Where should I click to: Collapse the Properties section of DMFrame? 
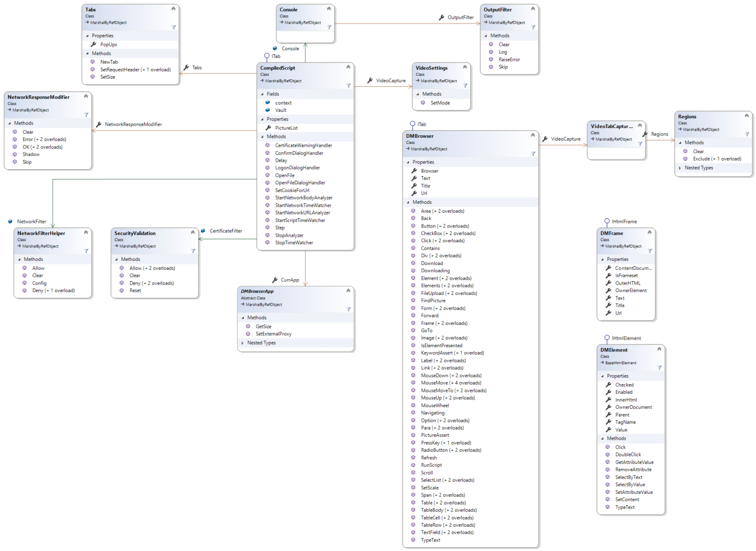point(602,259)
